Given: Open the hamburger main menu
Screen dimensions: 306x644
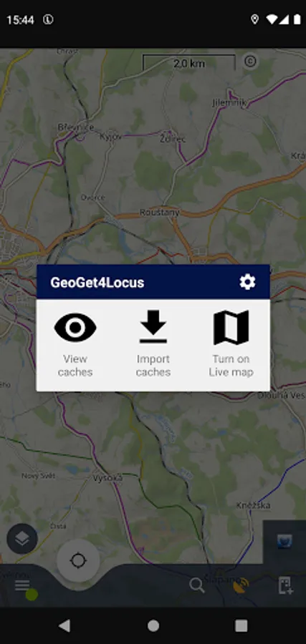Looking at the screenshot, I should click(22, 585).
